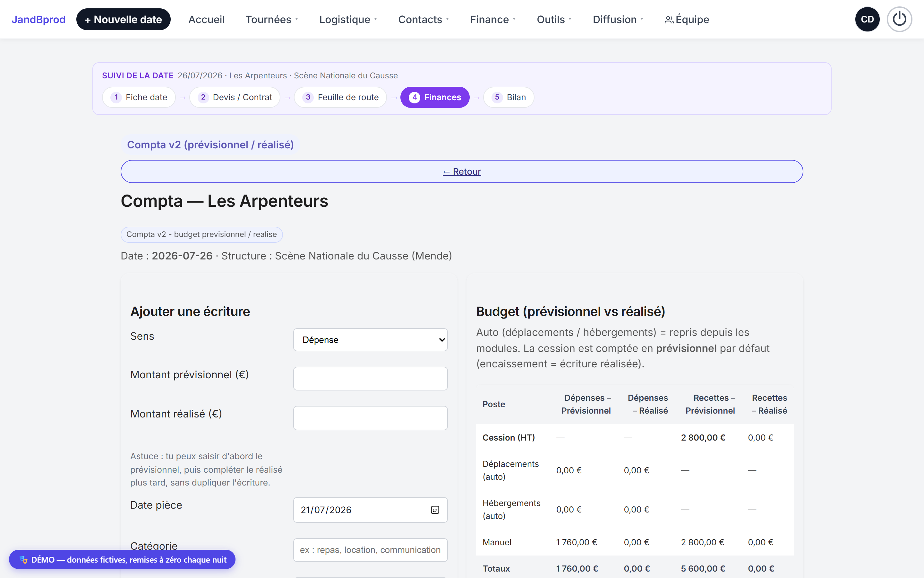Click Cession recettes prévisionnel 2 800,00 €
Viewport: 924px width, 578px height.
703,437
